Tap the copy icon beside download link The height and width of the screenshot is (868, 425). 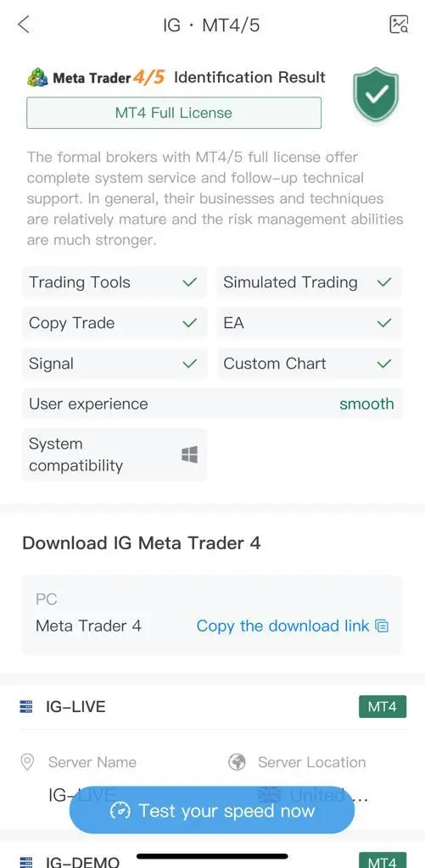point(382,626)
